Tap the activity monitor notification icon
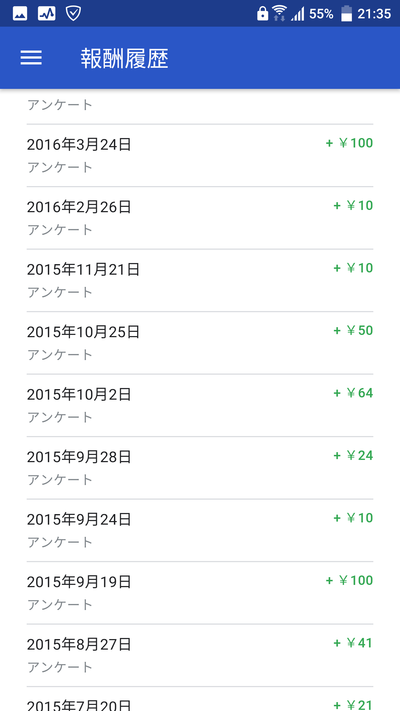This screenshot has height=711, width=400. 46,14
